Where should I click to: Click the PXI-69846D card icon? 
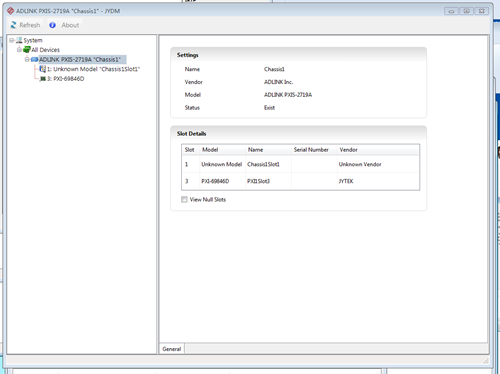[x=43, y=79]
